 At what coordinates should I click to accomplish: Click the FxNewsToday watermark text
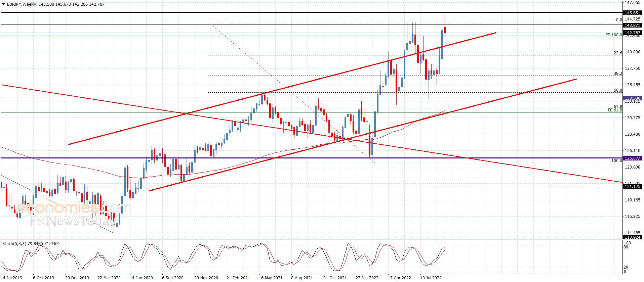pos(72,221)
